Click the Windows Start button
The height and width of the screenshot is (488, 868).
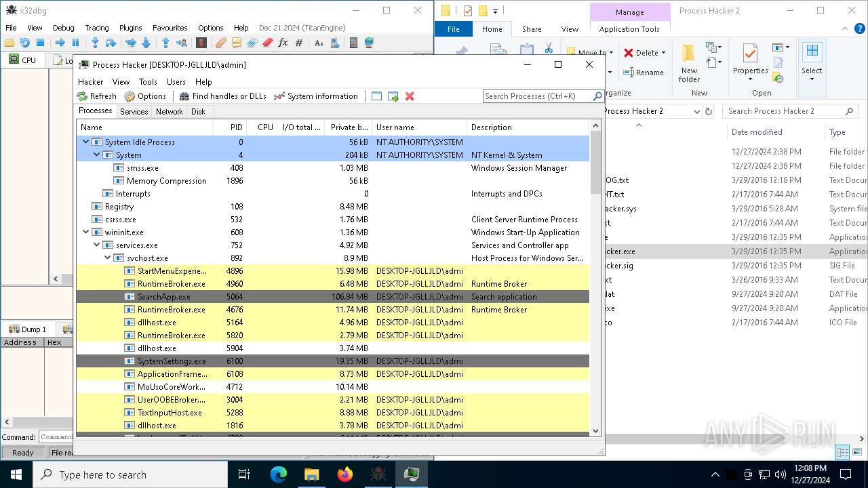[16, 474]
